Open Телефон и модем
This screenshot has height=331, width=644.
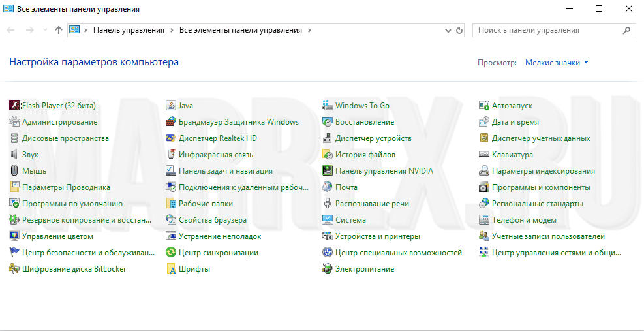524,220
